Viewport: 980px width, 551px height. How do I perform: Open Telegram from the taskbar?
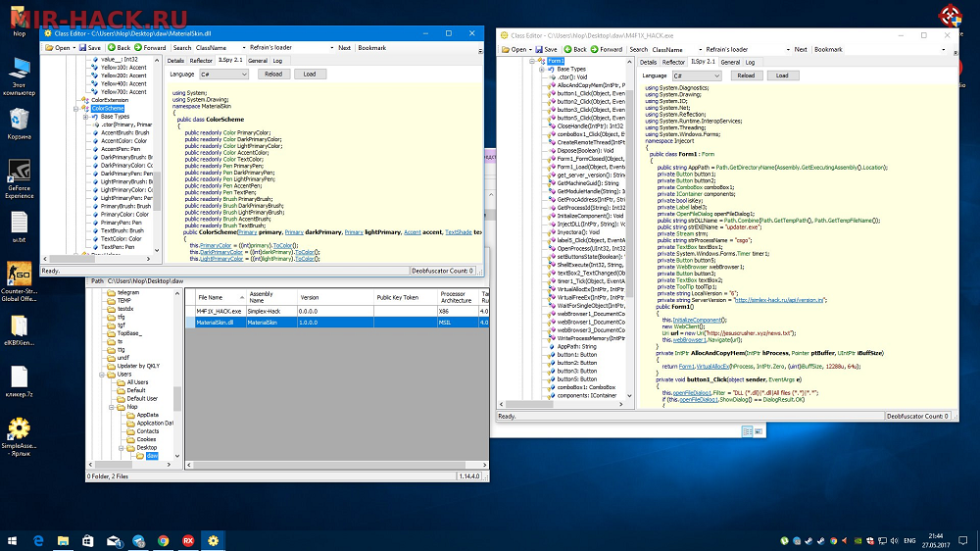138,540
